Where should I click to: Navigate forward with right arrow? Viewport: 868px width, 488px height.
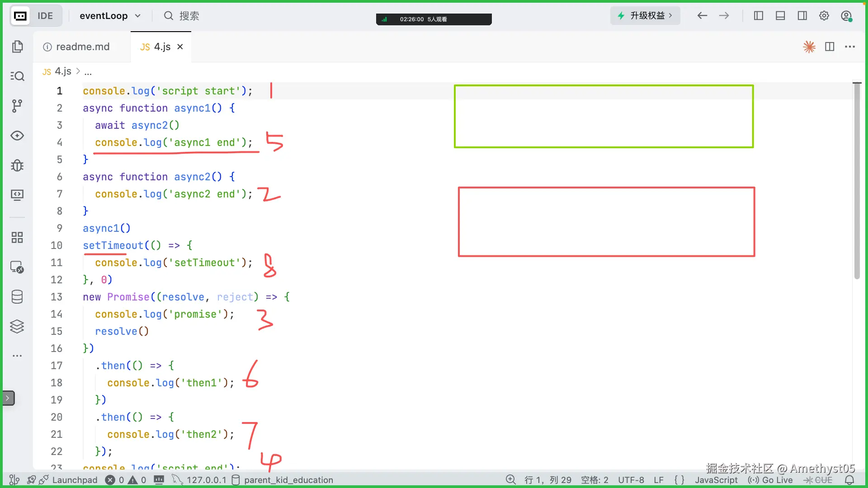tap(724, 16)
